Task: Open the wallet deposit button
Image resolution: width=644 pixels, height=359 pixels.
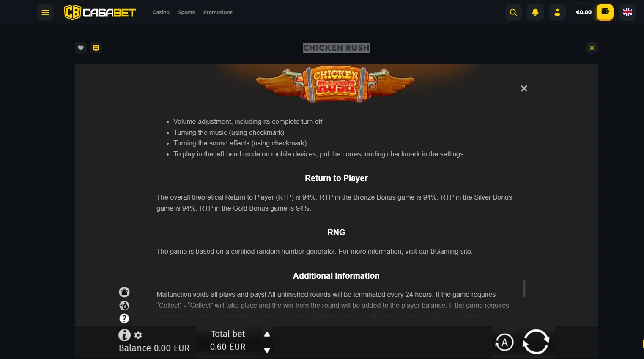Action: coord(605,12)
